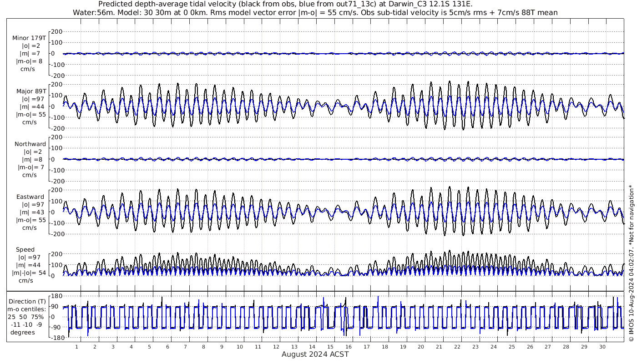Click "|m-o|= 8" under Minor 179T

click(30, 61)
